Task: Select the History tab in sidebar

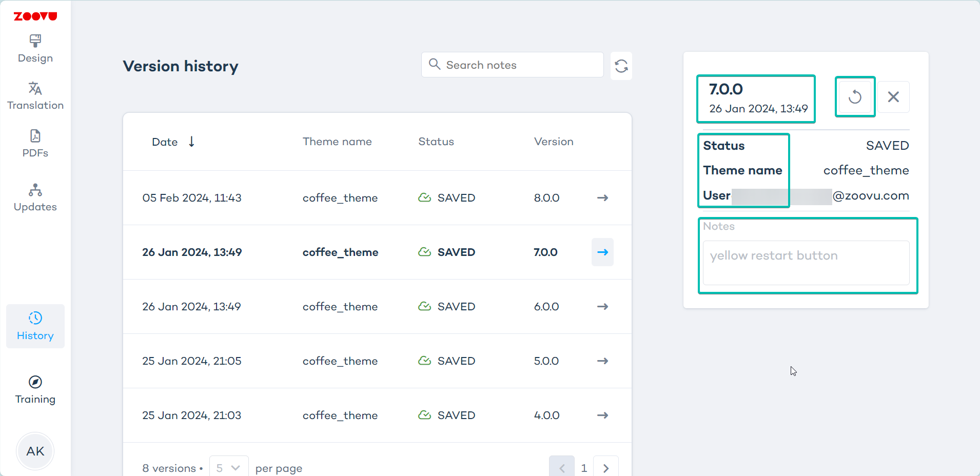Action: (35, 326)
